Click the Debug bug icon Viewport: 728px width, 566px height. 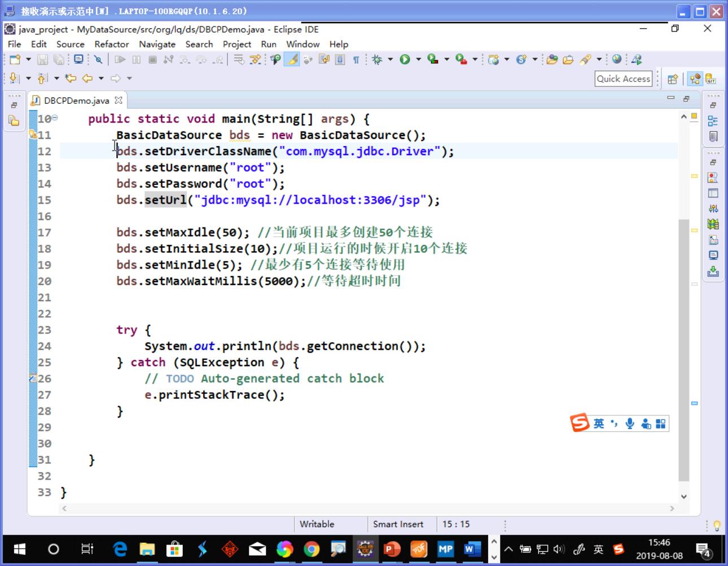(377, 59)
